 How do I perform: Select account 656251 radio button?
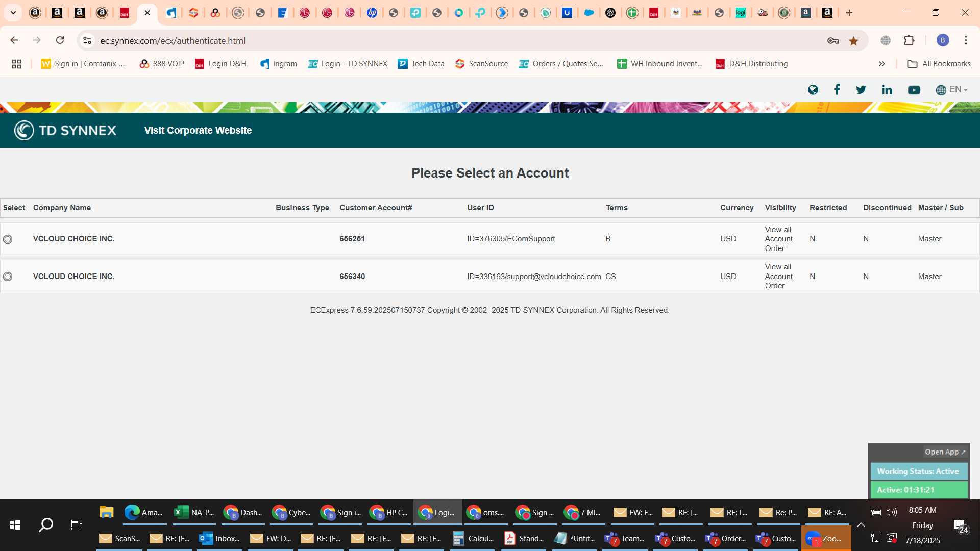pos(8,239)
